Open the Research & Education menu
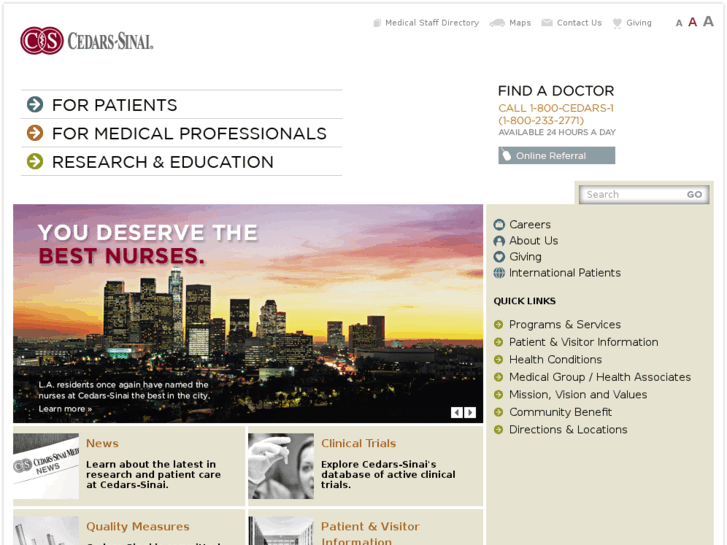 (163, 162)
